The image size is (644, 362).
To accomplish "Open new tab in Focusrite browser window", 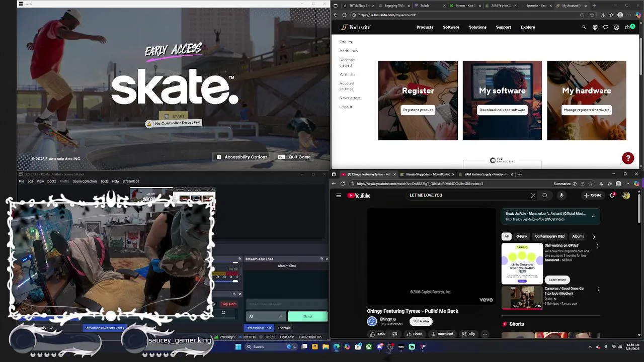I will tap(594, 6).
